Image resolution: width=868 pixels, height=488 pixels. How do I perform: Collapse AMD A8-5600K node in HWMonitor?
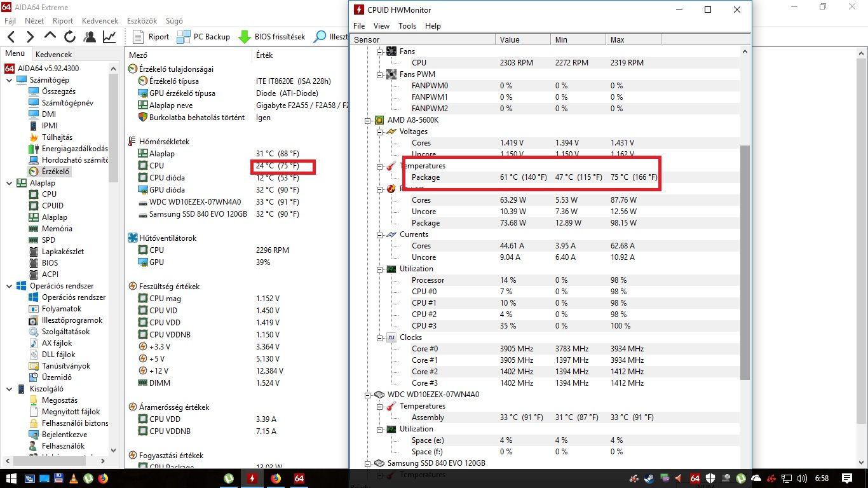tap(368, 120)
